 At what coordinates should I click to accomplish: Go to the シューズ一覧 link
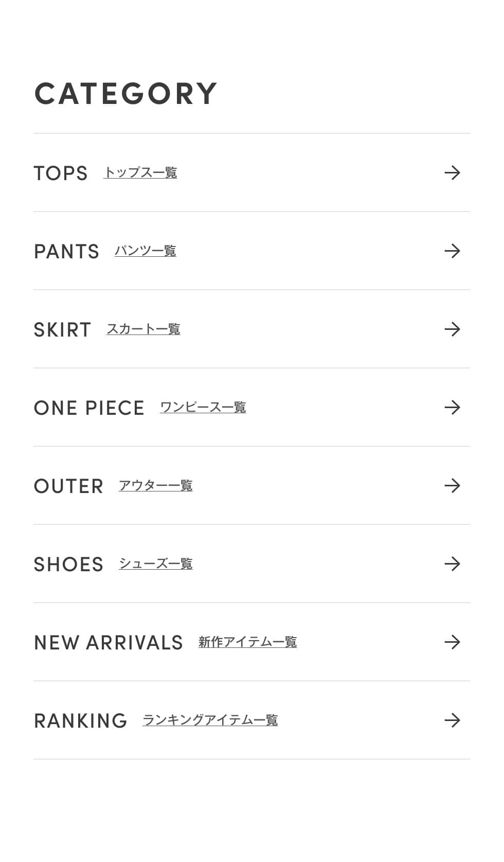pos(156,564)
